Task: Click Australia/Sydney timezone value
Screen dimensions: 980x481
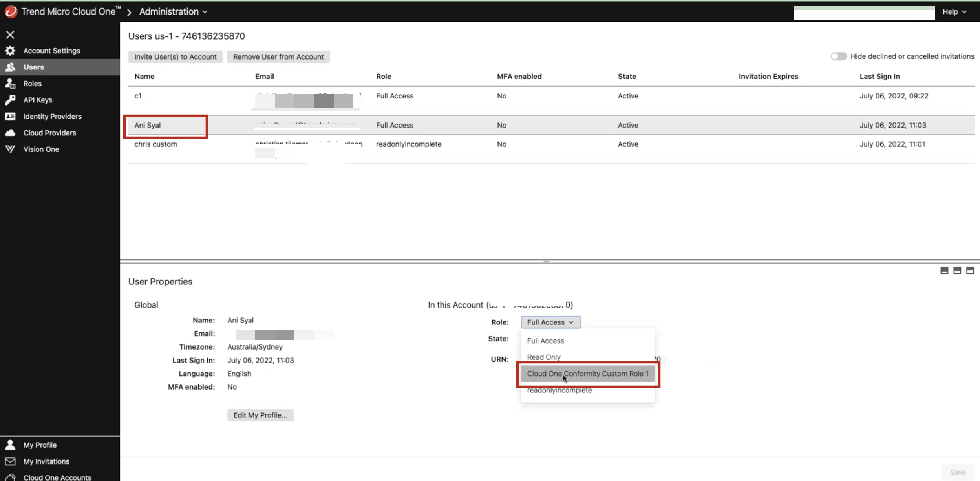Action: (255, 347)
